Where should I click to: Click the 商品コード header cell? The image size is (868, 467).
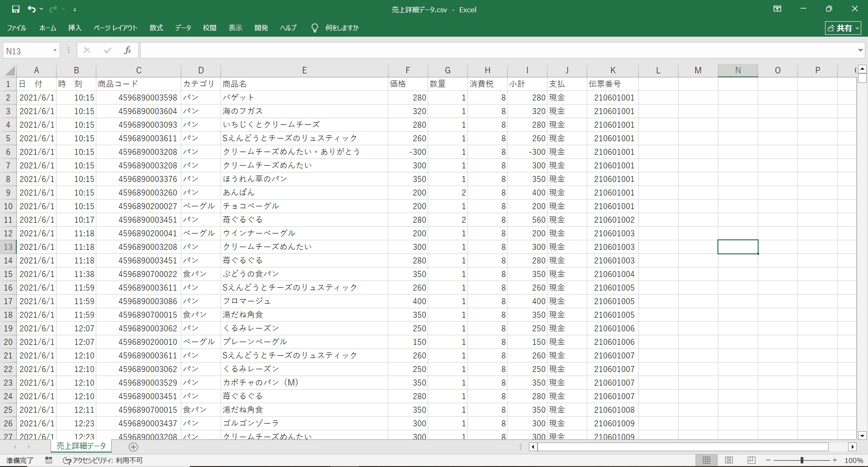(x=138, y=84)
